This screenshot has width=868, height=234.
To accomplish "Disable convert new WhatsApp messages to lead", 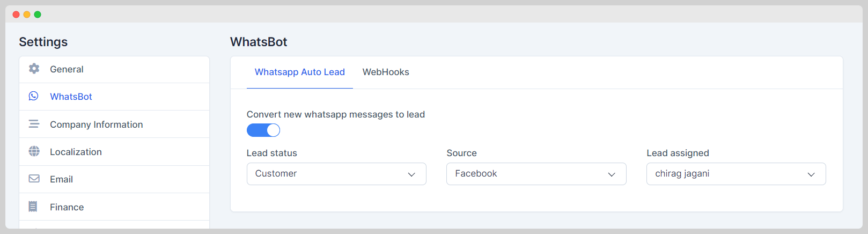I will pyautogui.click(x=263, y=130).
